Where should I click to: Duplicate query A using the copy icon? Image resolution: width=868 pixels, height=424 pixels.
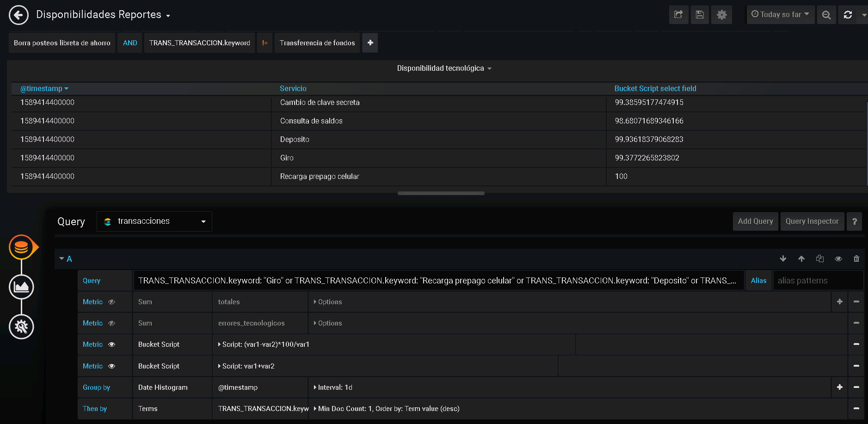tap(820, 258)
